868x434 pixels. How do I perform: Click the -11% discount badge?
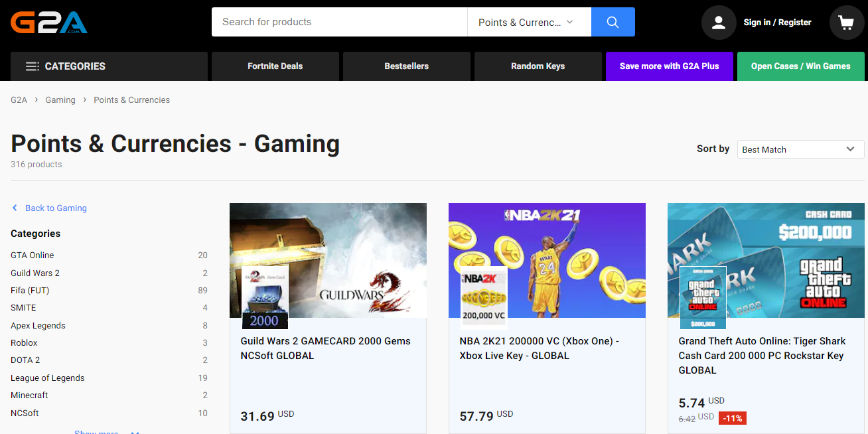(733, 418)
